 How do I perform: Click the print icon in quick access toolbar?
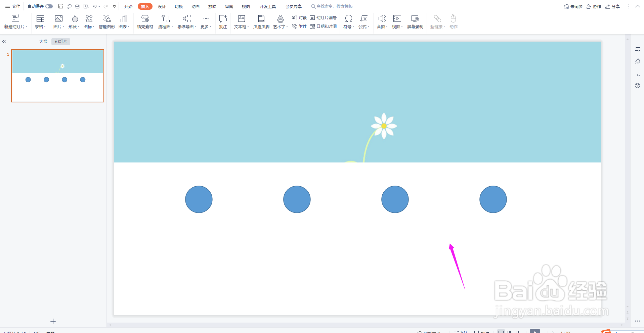pos(78,6)
